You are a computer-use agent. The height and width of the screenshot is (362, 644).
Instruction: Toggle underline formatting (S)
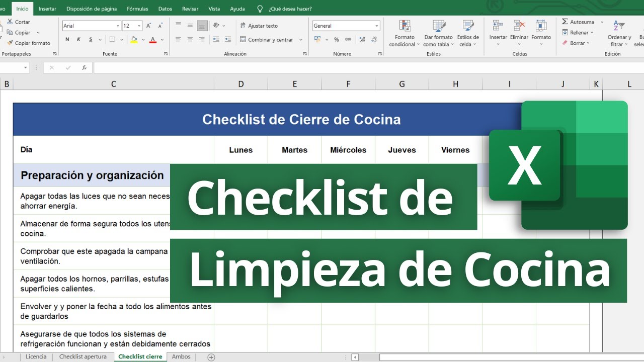tap(91, 39)
